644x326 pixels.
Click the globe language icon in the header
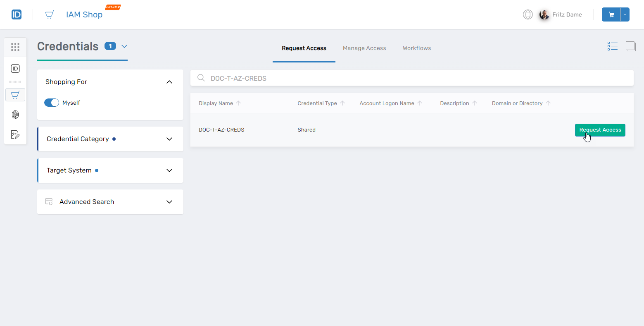tap(528, 14)
